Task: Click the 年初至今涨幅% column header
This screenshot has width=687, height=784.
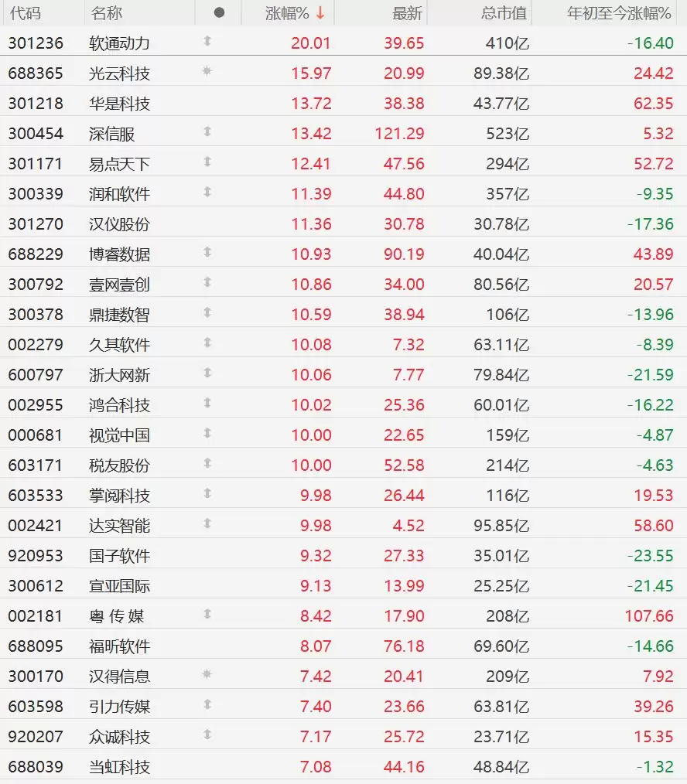Action: [x=619, y=13]
